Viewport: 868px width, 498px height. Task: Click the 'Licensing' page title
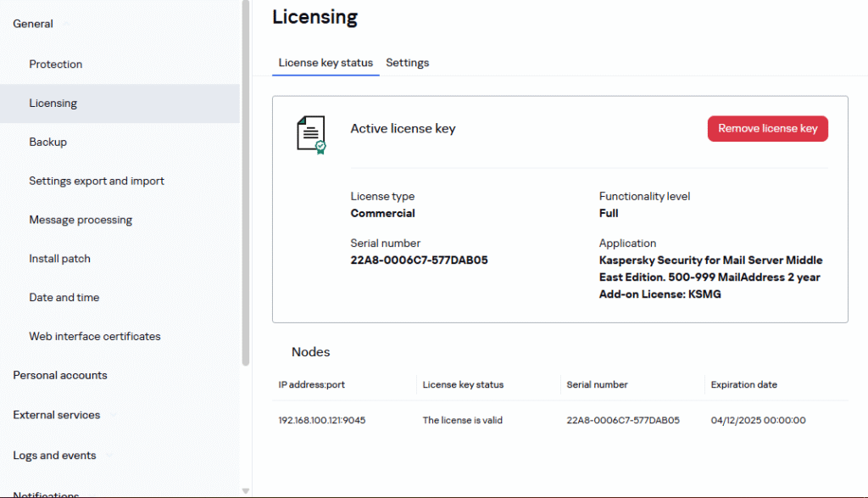(315, 17)
